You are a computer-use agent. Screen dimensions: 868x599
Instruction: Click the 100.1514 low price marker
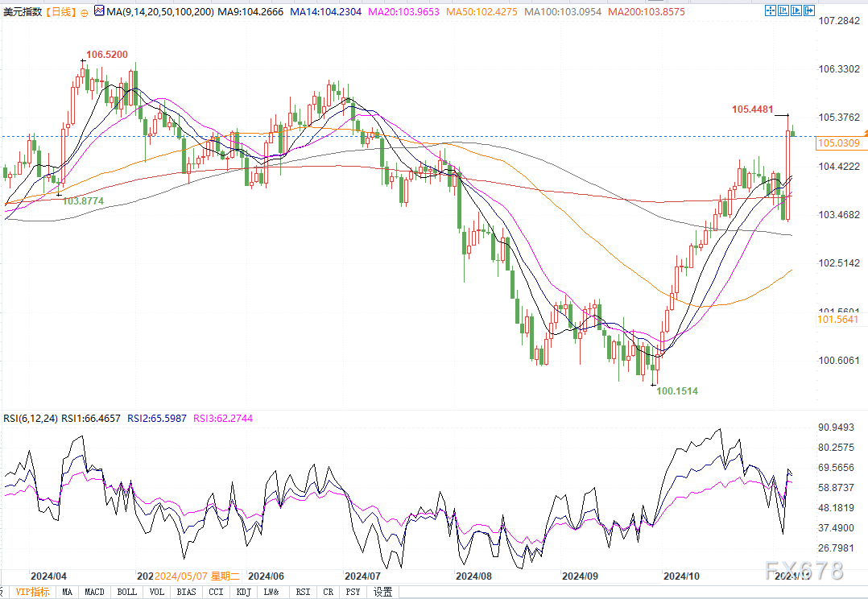pyautogui.click(x=676, y=391)
